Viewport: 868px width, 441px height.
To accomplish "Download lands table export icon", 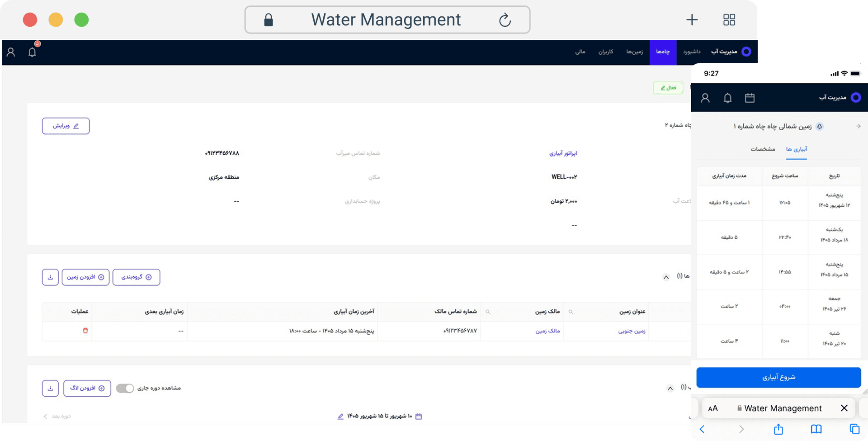I will coord(50,277).
